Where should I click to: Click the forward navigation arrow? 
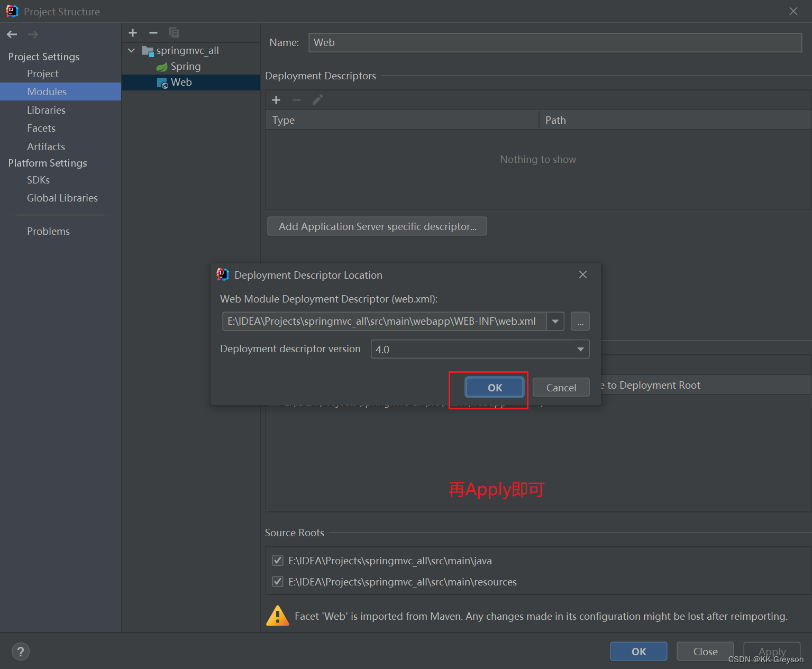(33, 34)
